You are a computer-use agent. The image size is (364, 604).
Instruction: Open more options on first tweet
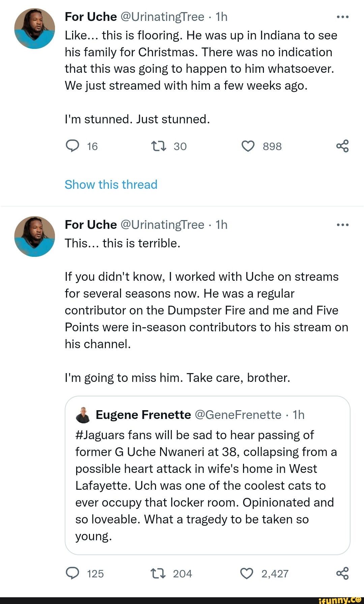[342, 17]
